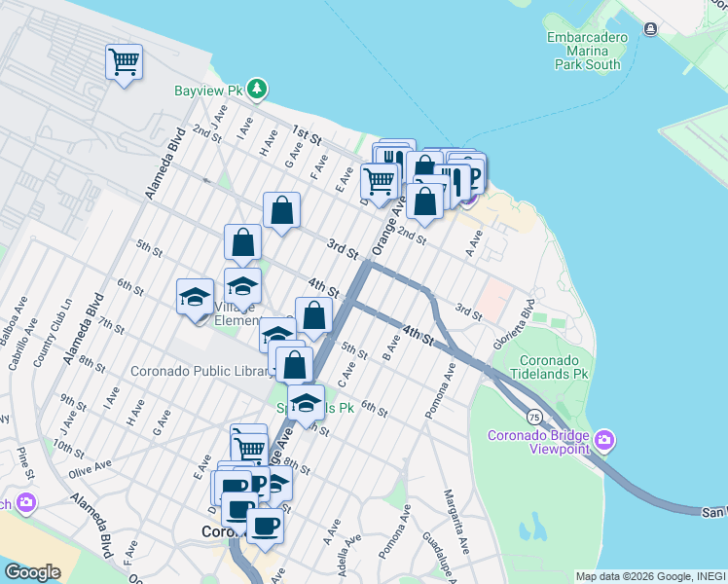Click the Embarcadero Marina Park South label

coord(587,51)
